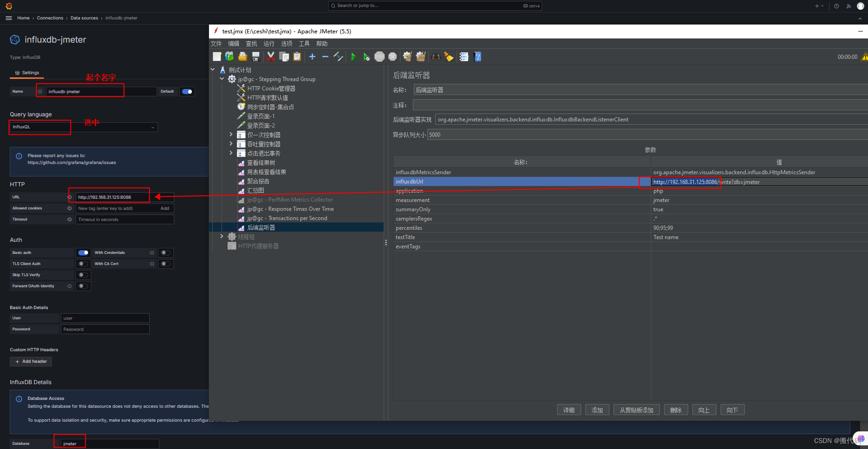The image size is (868, 449).
Task: Click the Grafana news feed icon
Action: click(849, 6)
